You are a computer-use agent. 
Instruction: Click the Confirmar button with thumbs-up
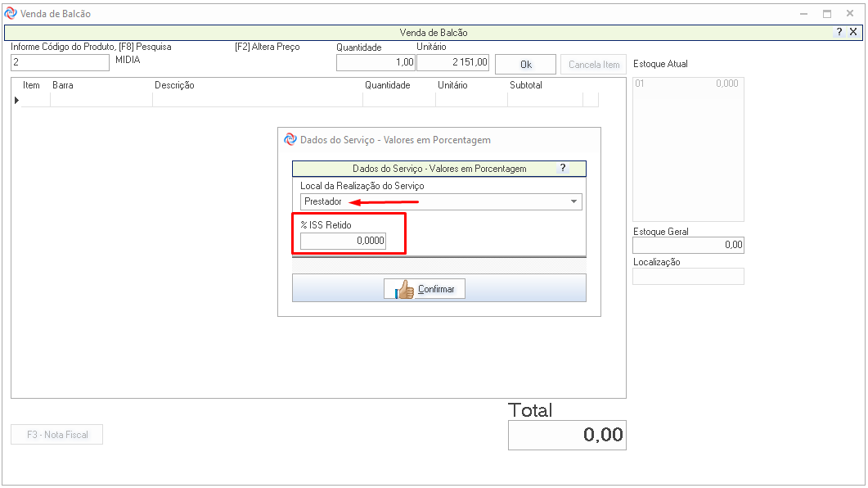[425, 289]
